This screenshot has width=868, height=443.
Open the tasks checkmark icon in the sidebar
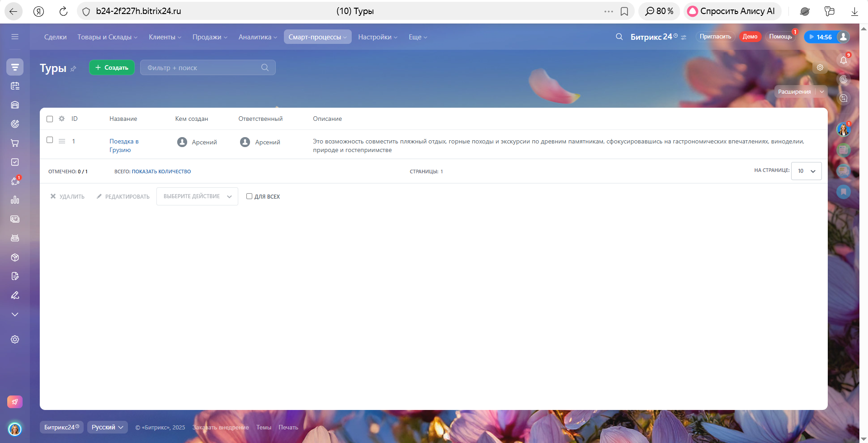[x=15, y=162]
